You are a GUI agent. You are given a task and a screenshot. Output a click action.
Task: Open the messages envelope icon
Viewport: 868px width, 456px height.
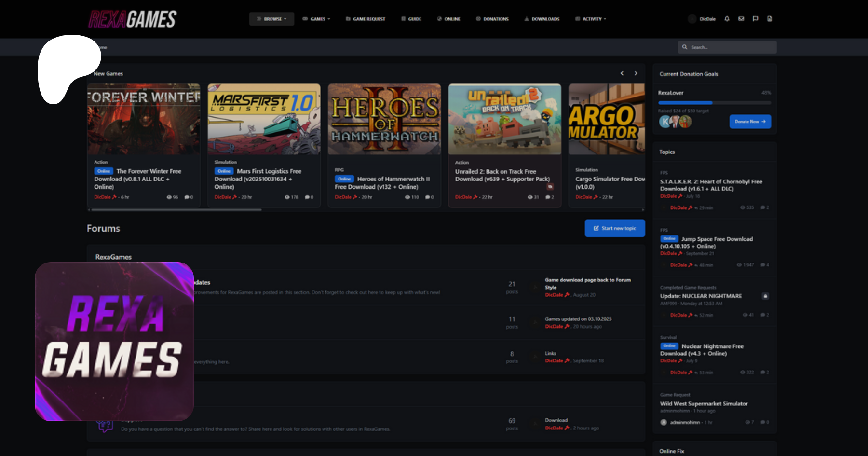(x=741, y=19)
